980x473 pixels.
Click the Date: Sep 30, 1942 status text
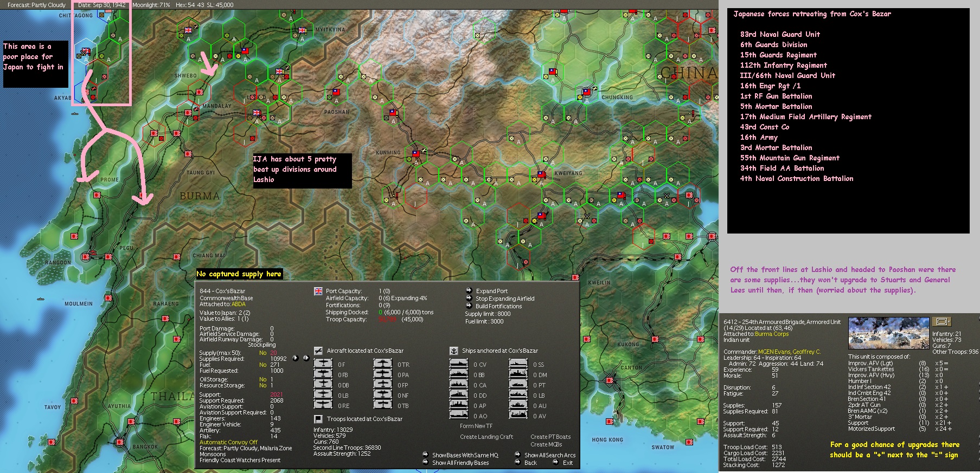pos(102,5)
